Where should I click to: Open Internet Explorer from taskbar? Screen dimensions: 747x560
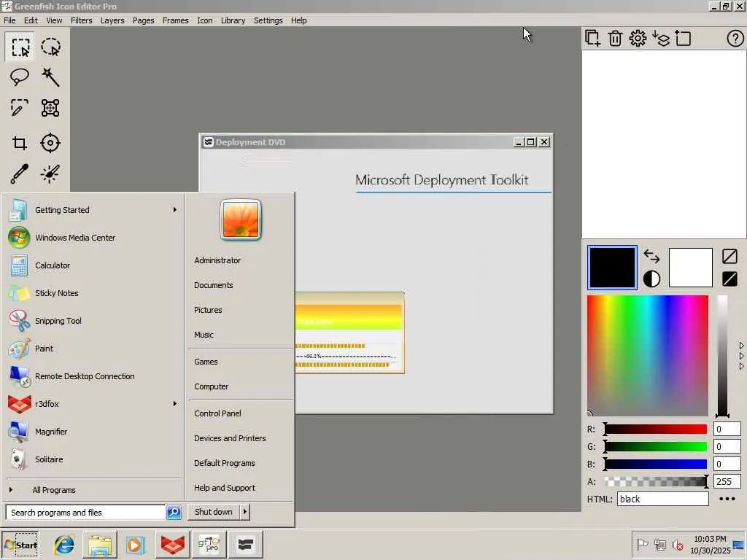pos(64,544)
